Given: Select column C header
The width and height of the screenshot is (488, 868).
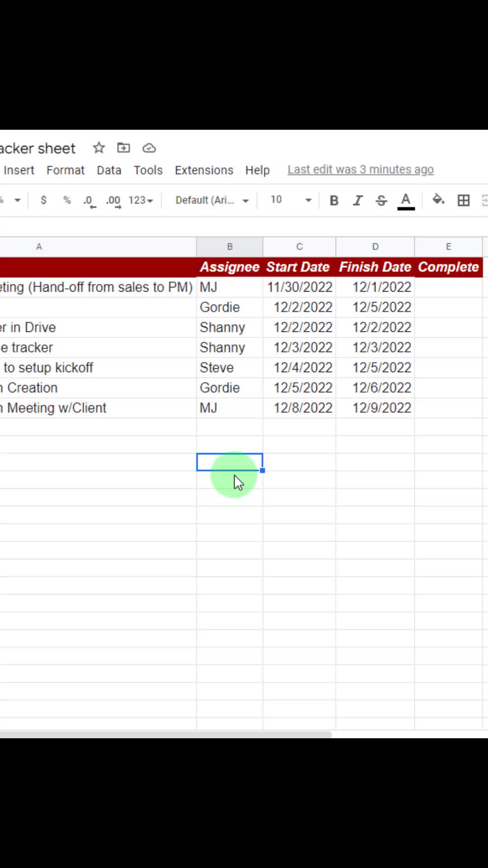Looking at the screenshot, I should pos(299,247).
